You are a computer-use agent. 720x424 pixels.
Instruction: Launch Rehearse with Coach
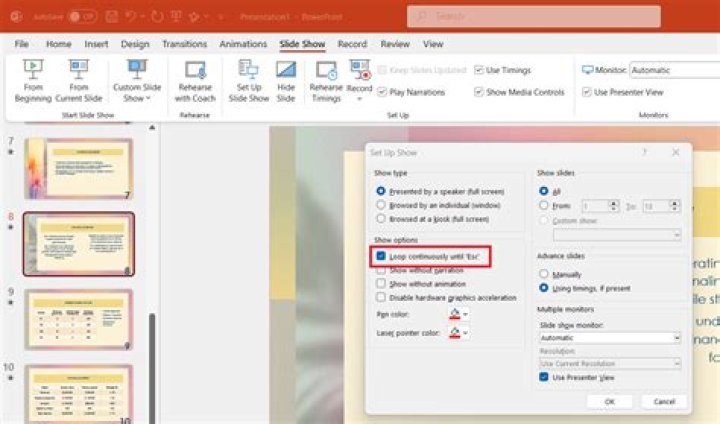coord(195,81)
